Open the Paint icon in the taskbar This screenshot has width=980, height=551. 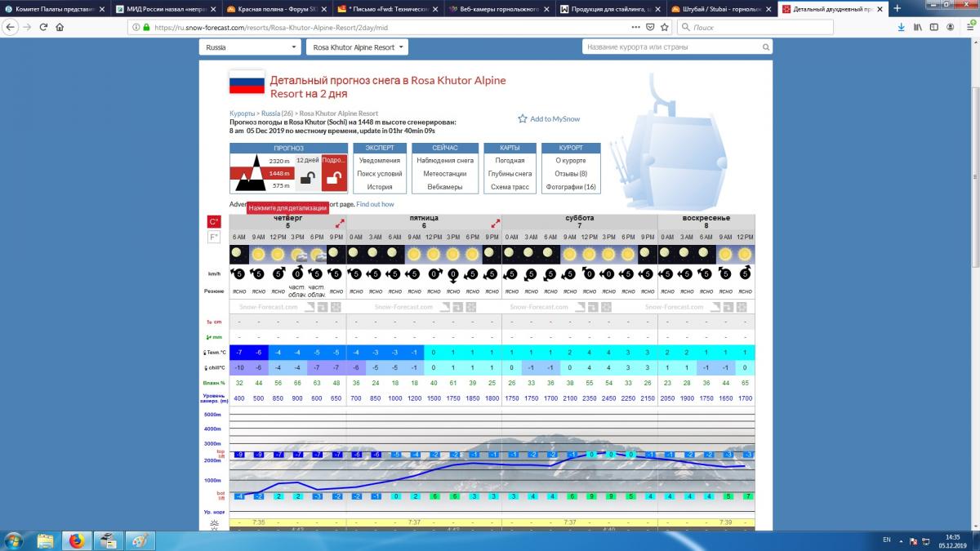click(x=139, y=540)
